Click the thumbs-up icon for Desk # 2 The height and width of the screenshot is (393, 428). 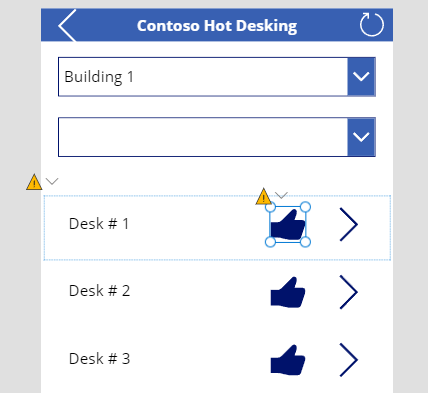pyautogui.click(x=288, y=292)
